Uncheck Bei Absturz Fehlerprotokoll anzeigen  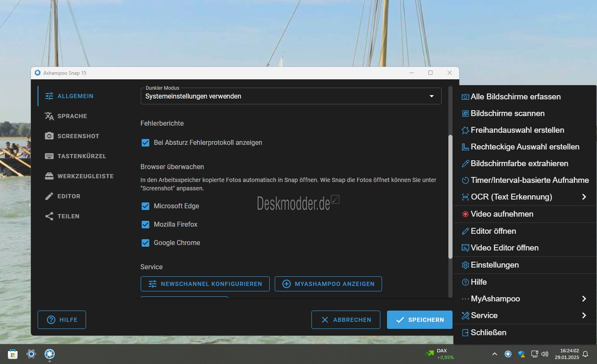pyautogui.click(x=145, y=143)
